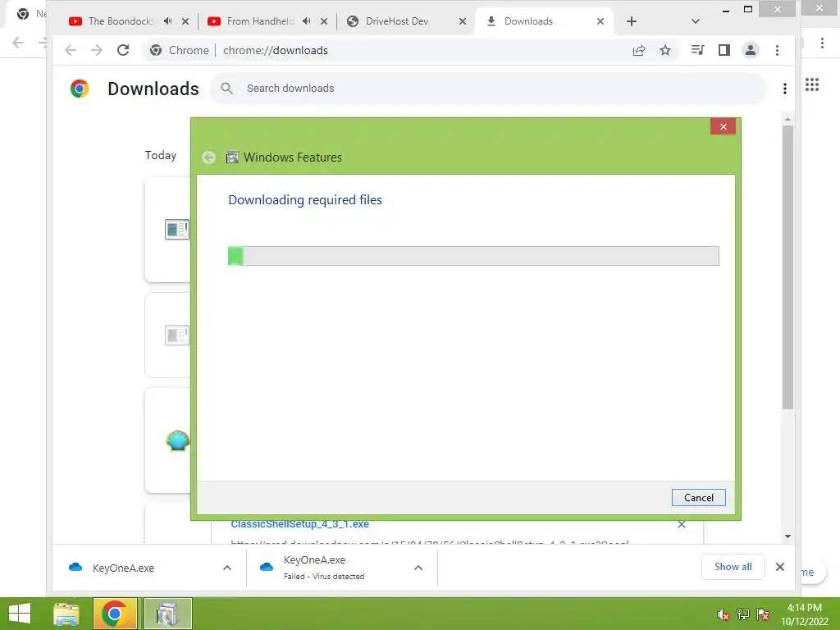
Task: Close the downloads shelf
Action: pos(780,567)
